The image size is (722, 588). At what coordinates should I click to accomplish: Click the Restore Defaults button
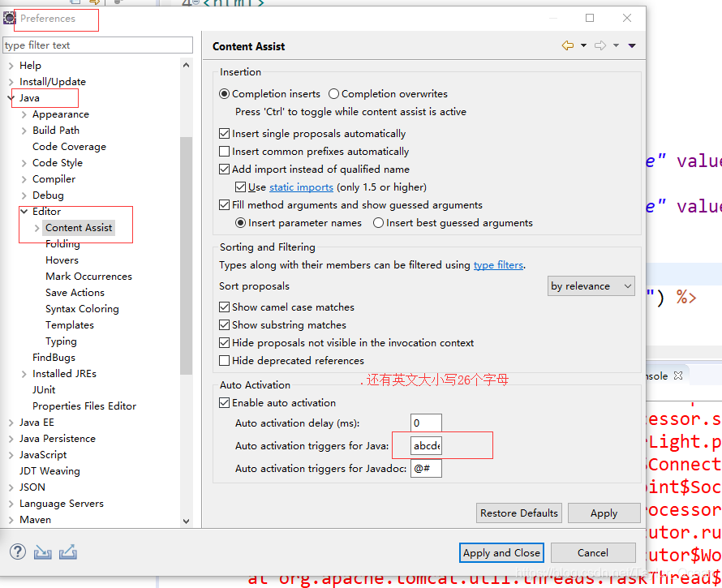click(518, 513)
